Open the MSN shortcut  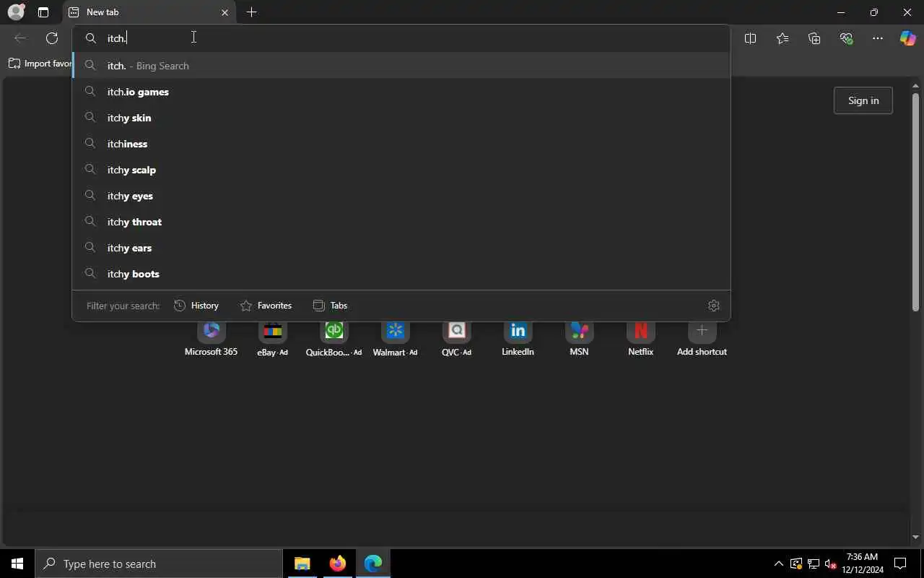(x=579, y=338)
